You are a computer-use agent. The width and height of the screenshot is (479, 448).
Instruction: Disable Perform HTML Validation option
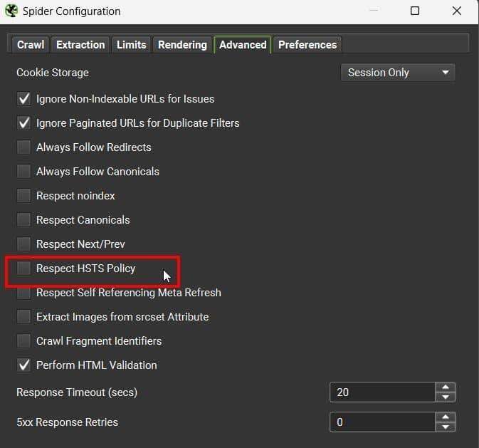(x=24, y=365)
